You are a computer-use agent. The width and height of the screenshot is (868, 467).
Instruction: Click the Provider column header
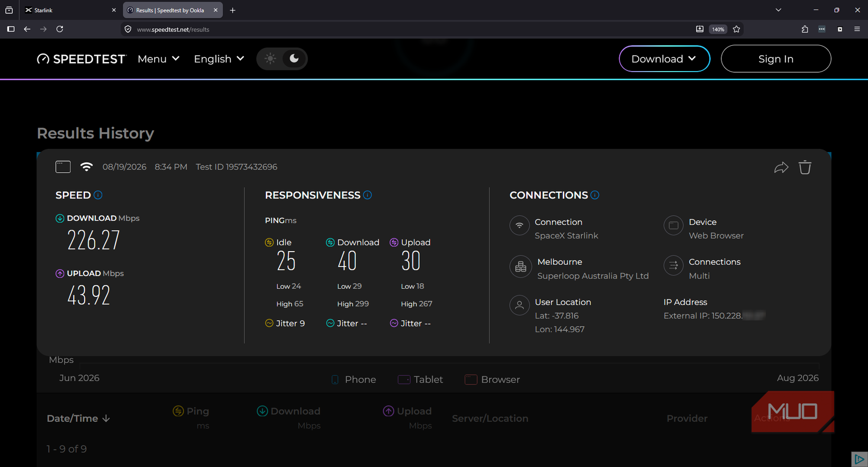click(x=687, y=419)
